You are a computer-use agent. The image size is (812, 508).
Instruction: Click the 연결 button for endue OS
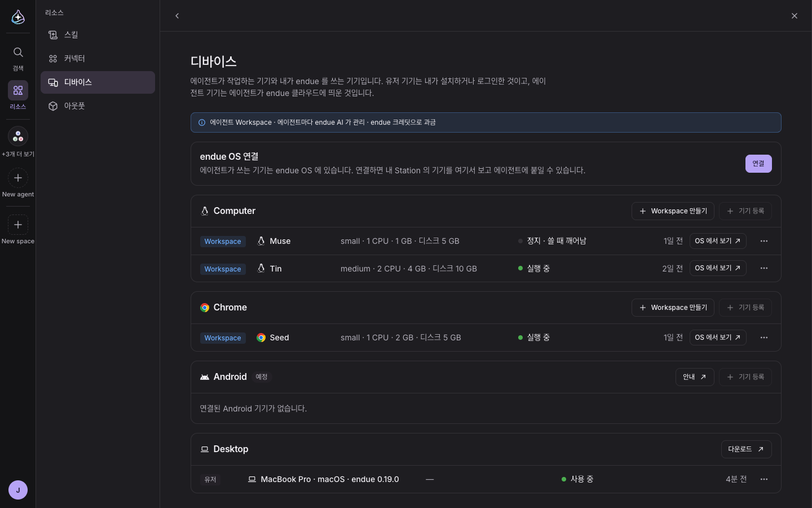(758, 164)
